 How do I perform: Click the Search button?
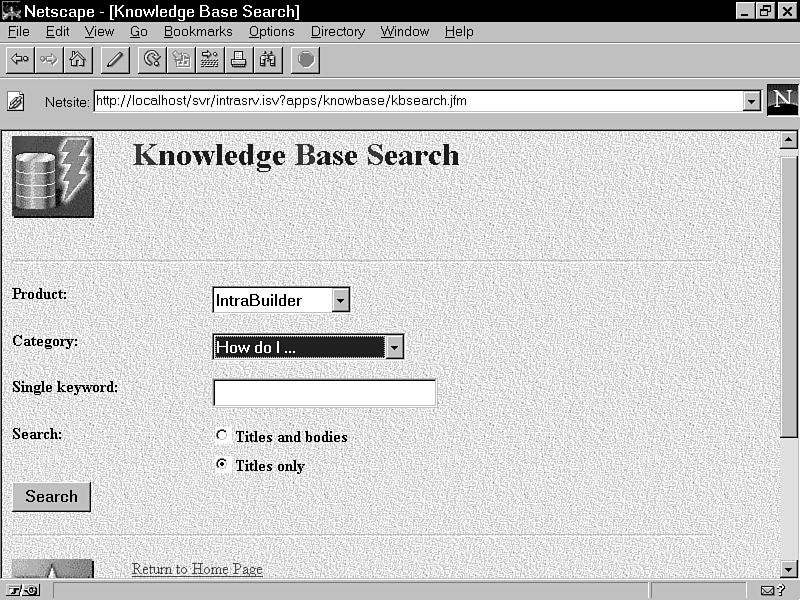pyautogui.click(x=52, y=497)
